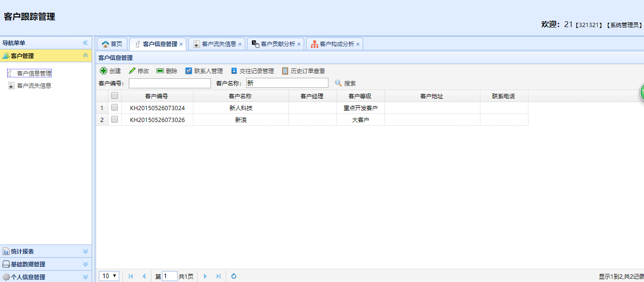The height and width of the screenshot is (282, 644).
Task: Click the pencil Modify icon
Action: 132,71
